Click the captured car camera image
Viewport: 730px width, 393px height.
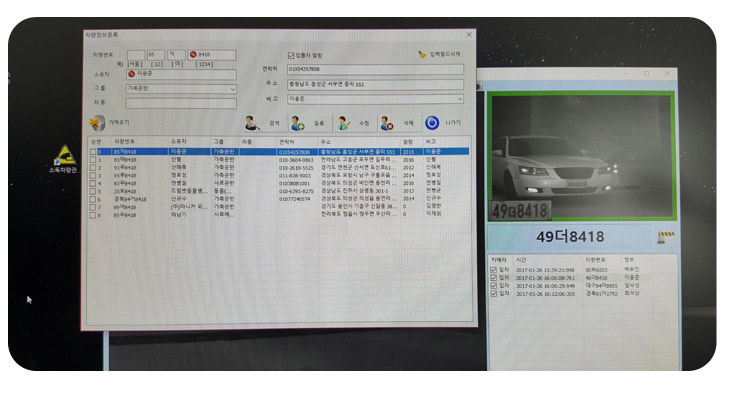point(581,156)
